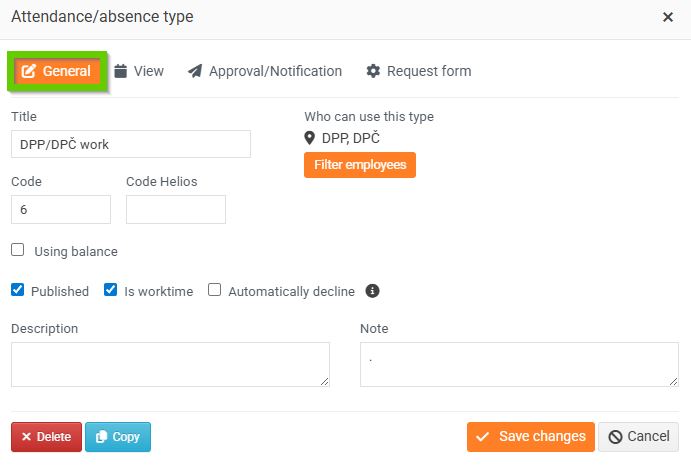
Task: Save changes to the attendance type
Action: [531, 437]
